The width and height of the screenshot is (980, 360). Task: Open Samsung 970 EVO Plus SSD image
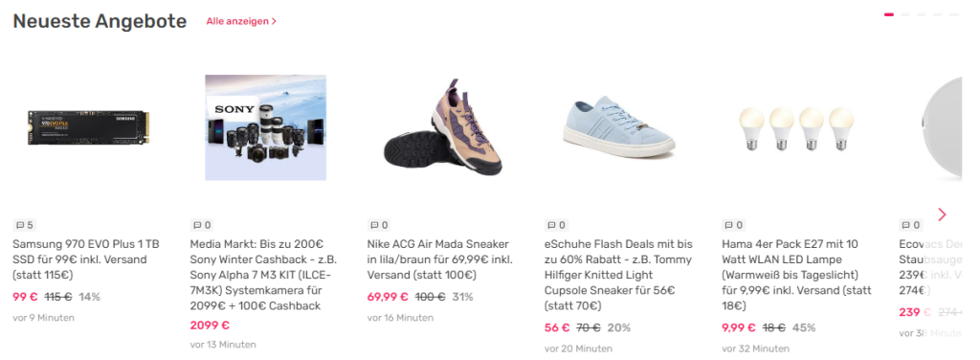coord(88,127)
